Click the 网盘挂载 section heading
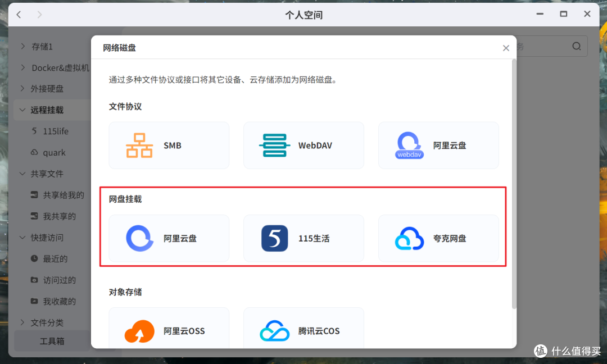 (x=125, y=199)
